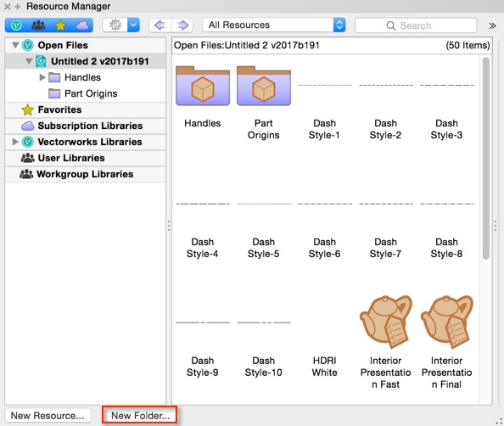Click the New Folder... button
This screenshot has height=426, width=504.
(140, 415)
